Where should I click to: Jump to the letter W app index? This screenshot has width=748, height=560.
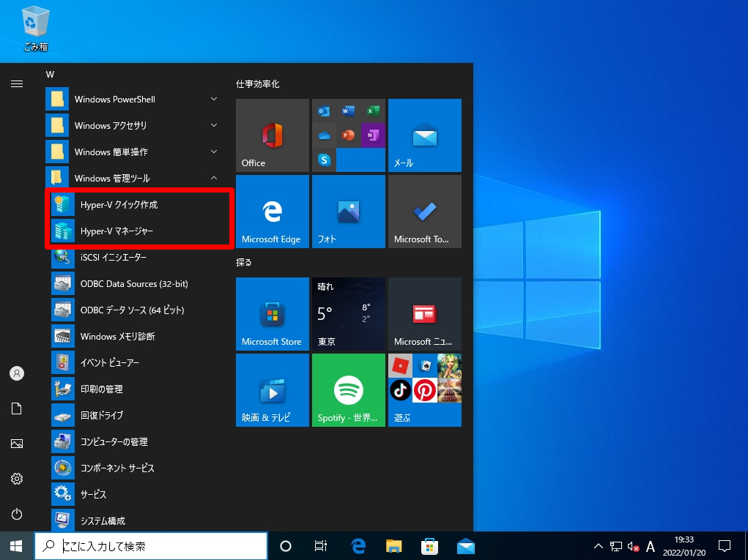(x=50, y=75)
